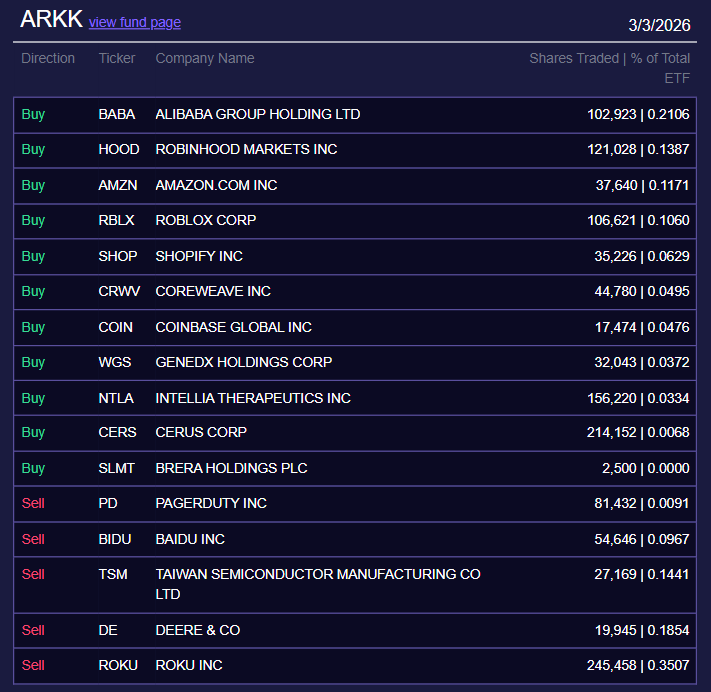Select the ROKU ticker row
The width and height of the screenshot is (711, 692).
pos(118,665)
